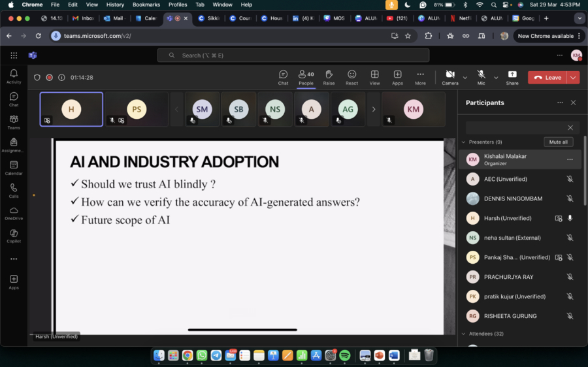The image size is (588, 367).
Task: Close the Participants panel
Action: (x=573, y=103)
